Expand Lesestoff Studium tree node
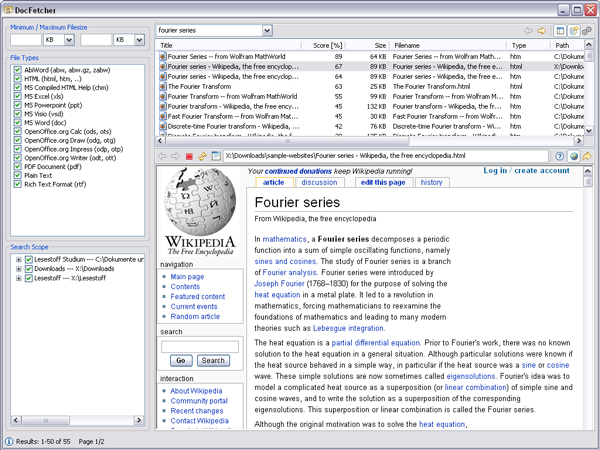This screenshot has height=450, width=600. click(x=18, y=260)
